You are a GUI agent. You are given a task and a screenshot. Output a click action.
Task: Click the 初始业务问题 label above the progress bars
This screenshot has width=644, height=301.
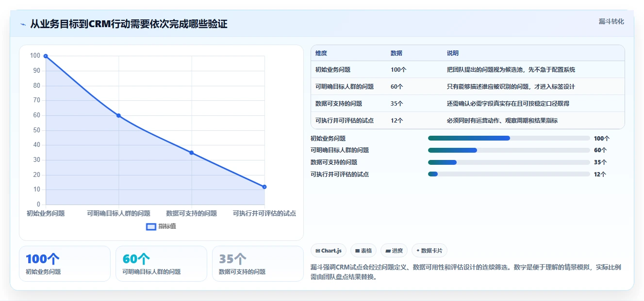tap(328, 139)
